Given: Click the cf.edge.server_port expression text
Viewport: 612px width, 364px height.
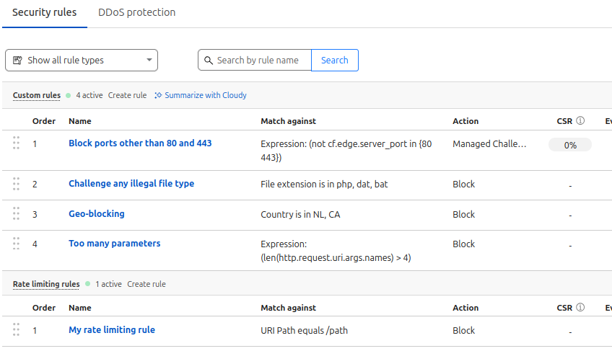Looking at the screenshot, I should click(346, 151).
